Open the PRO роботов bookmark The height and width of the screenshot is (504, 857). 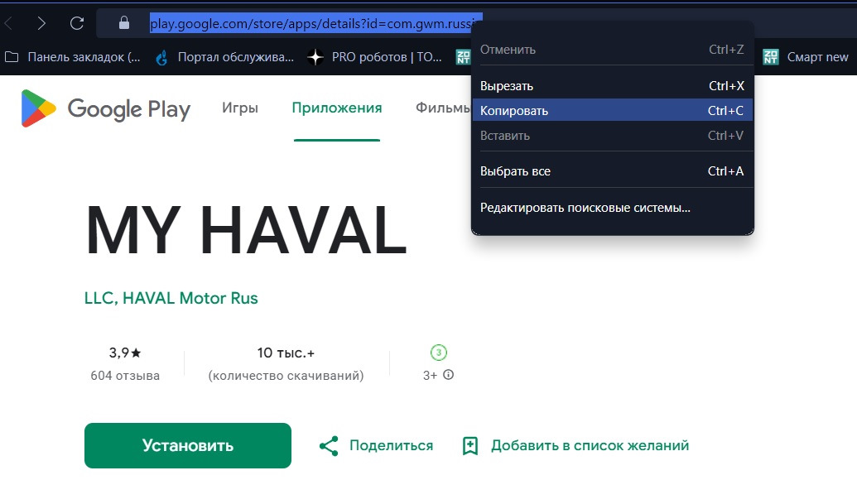(375, 57)
